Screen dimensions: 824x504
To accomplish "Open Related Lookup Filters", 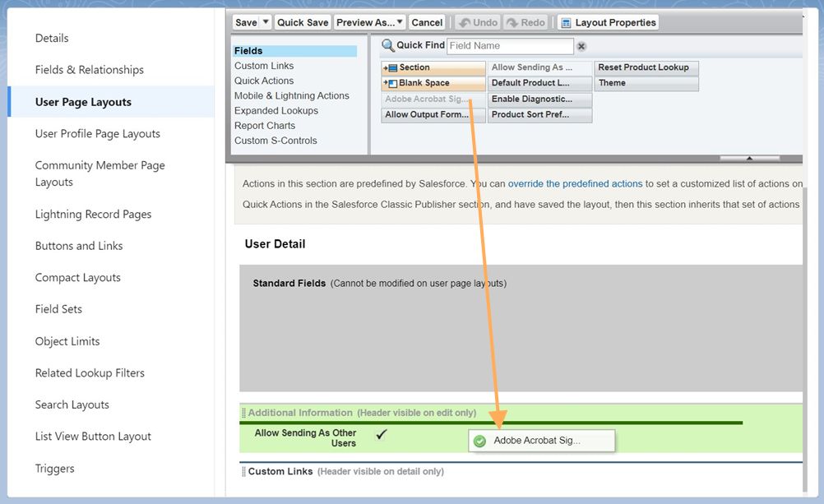I will point(90,373).
